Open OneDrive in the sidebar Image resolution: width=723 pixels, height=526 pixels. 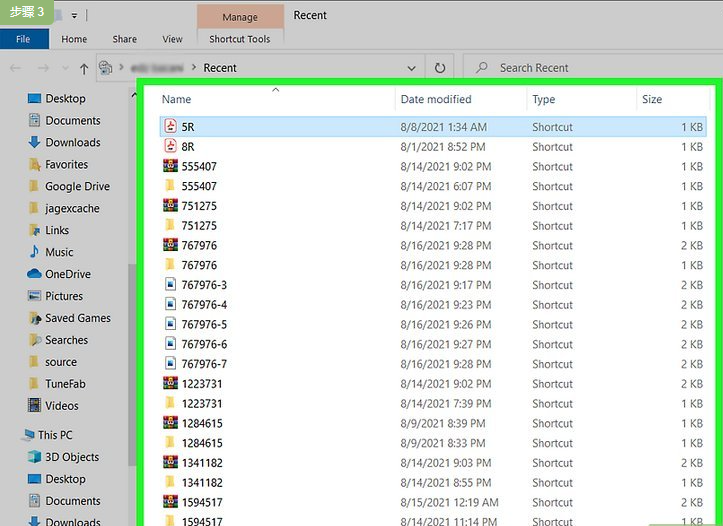click(x=59, y=274)
